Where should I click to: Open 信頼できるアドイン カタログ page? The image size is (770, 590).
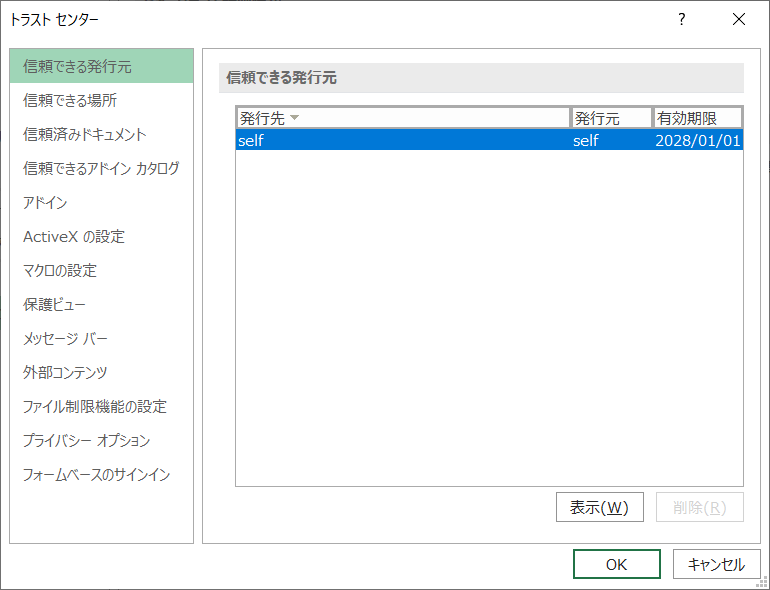pos(101,168)
